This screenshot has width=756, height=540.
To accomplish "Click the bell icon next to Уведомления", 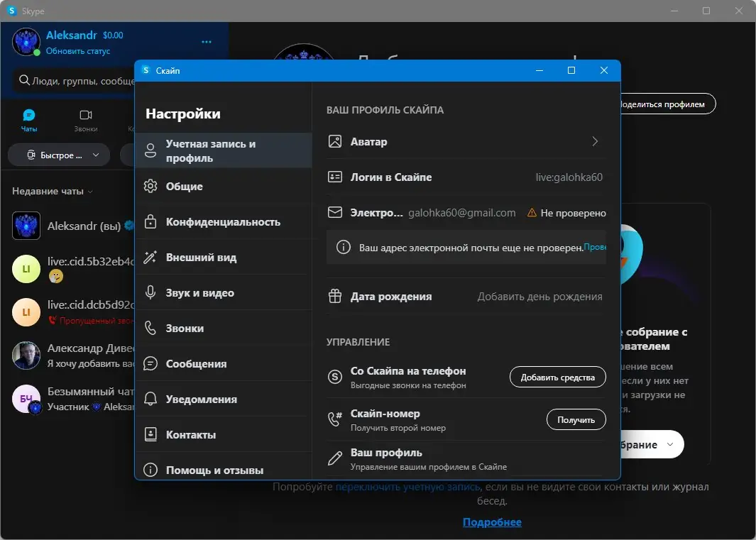I will click(150, 400).
